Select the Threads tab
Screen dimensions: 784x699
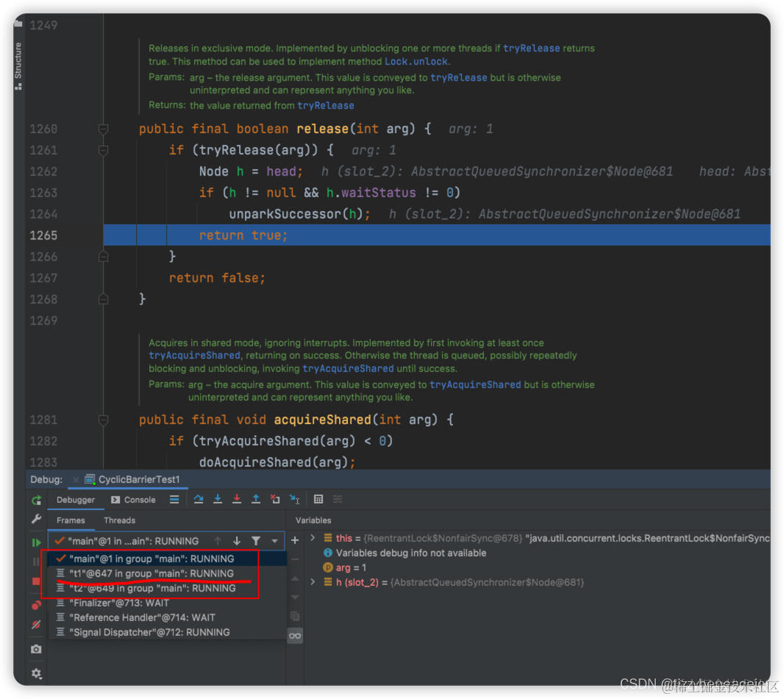coord(119,520)
